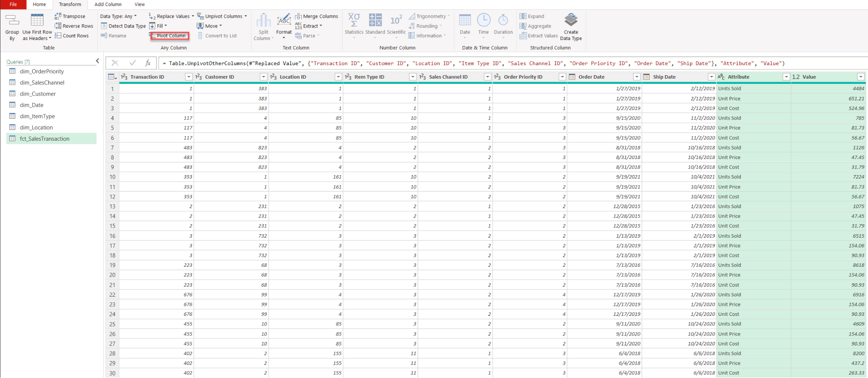This screenshot has width=868, height=378.
Task: Select fct_SalesTransaction query
Action: (51, 139)
